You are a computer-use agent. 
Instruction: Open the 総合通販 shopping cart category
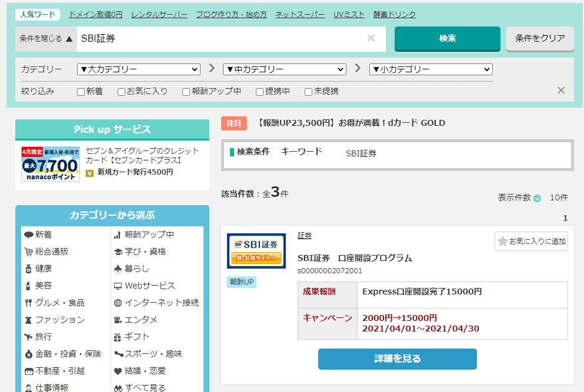pos(46,252)
